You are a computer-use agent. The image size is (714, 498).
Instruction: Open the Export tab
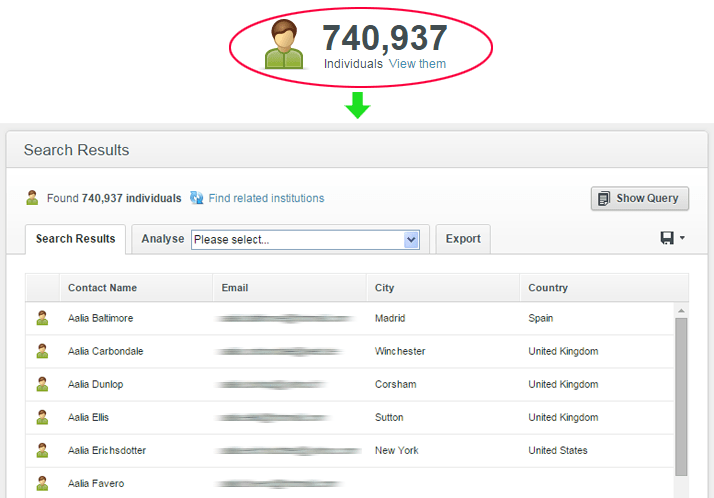[463, 239]
